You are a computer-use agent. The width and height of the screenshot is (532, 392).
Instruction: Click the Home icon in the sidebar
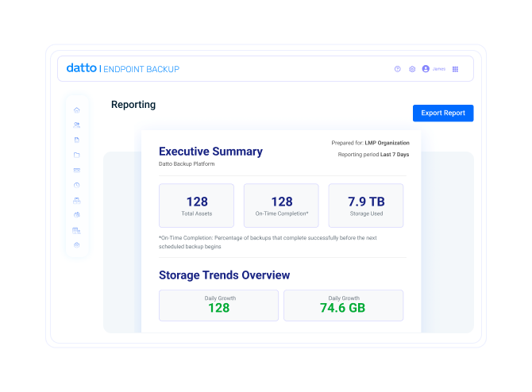(x=77, y=110)
